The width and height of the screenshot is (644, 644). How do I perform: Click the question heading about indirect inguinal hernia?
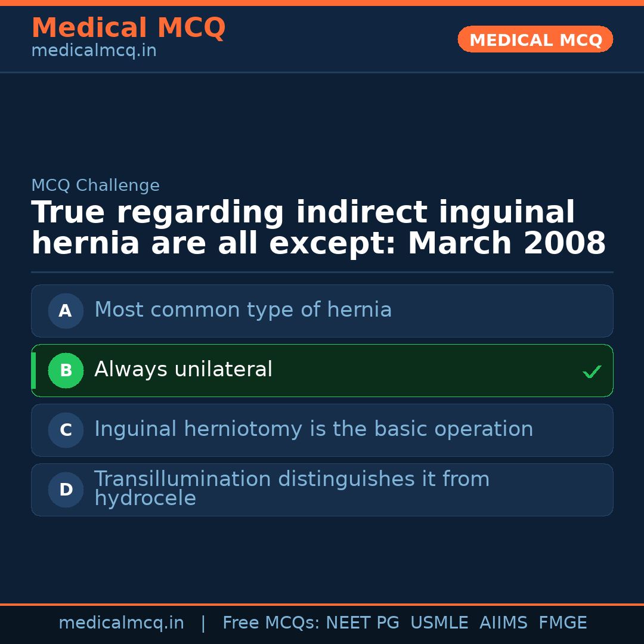[x=318, y=228]
